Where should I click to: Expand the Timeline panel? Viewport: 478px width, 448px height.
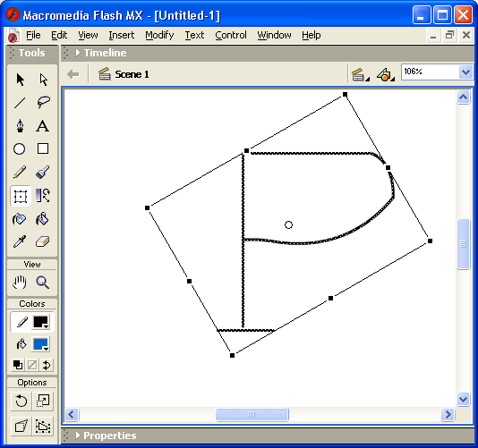(x=78, y=53)
